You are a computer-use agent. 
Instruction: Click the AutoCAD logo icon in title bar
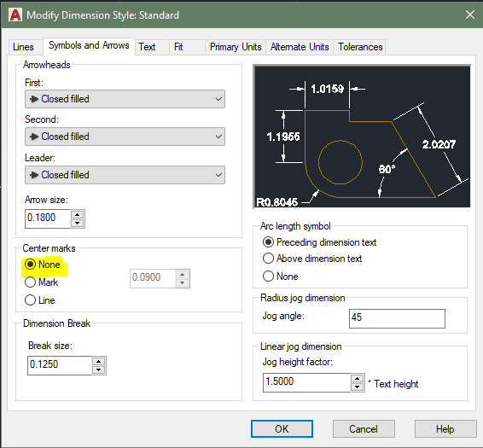[15, 15]
